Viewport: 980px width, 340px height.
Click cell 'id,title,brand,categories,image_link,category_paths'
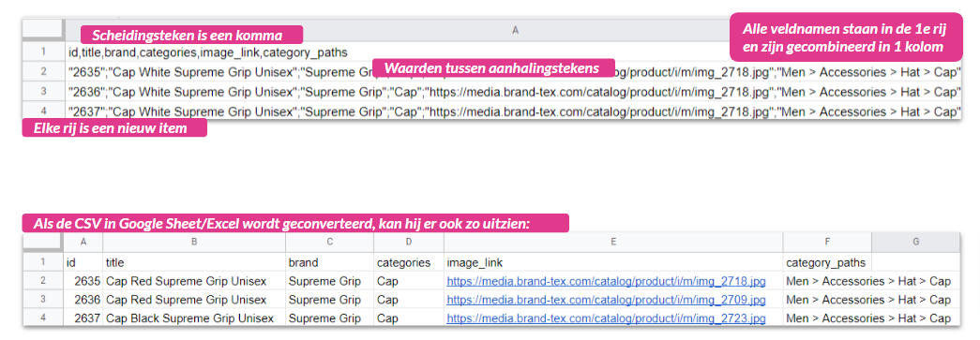click(x=512, y=52)
